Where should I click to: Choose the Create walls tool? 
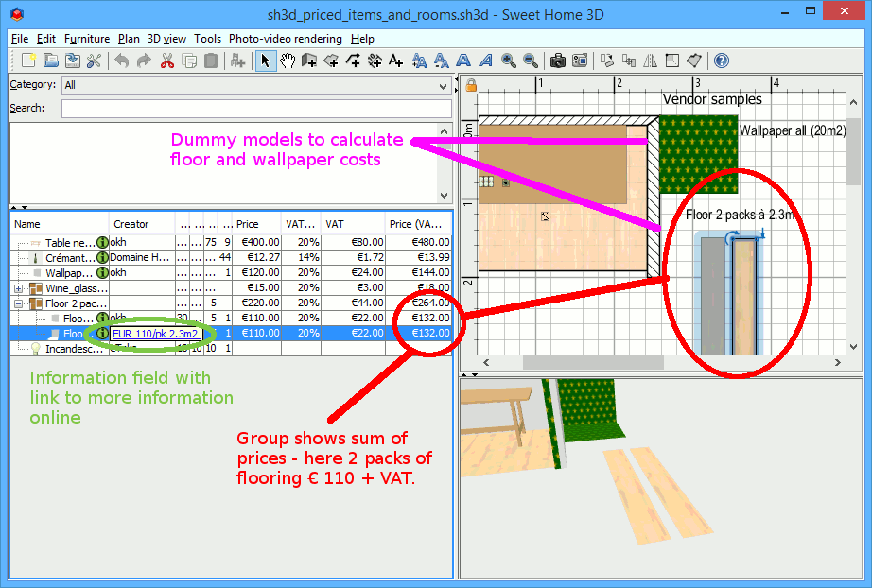point(309,60)
